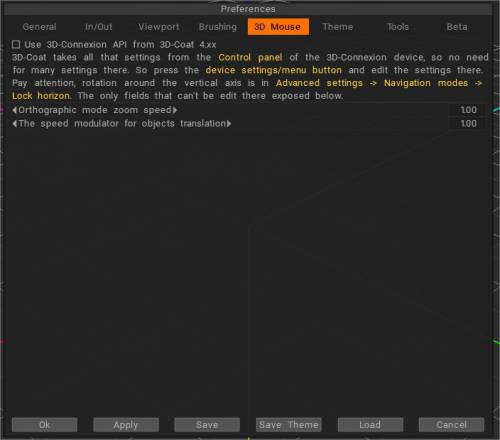Decrease Orthographic mode zoom speed with left arrow
Image resolution: width=500 pixels, height=440 pixels.
14,110
